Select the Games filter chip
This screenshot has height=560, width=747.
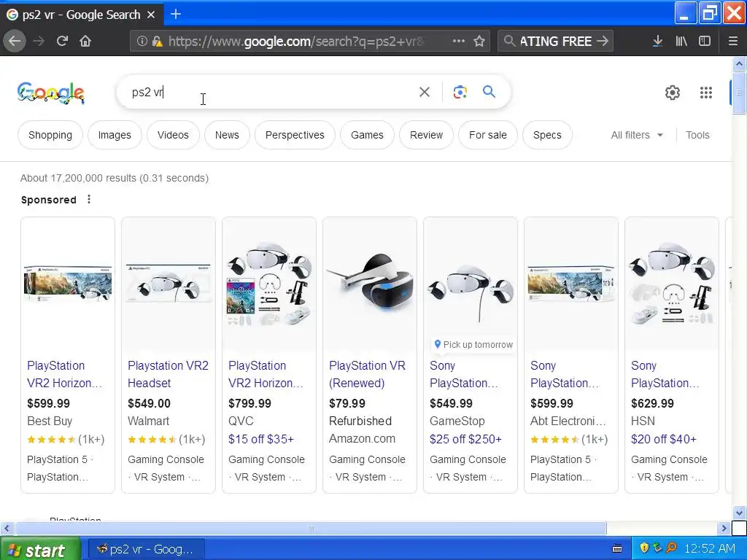[367, 135]
